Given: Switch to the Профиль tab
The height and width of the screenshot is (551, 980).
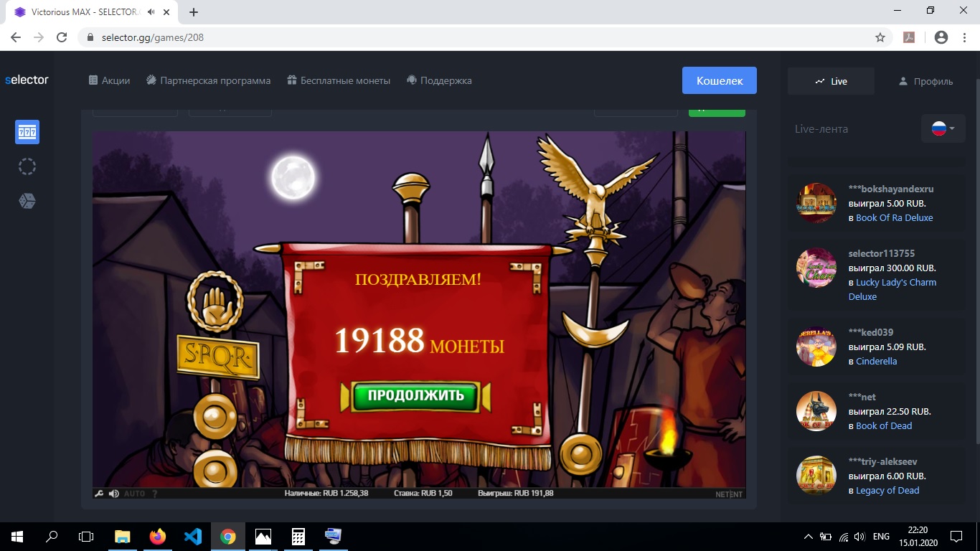Looking at the screenshot, I should (925, 81).
